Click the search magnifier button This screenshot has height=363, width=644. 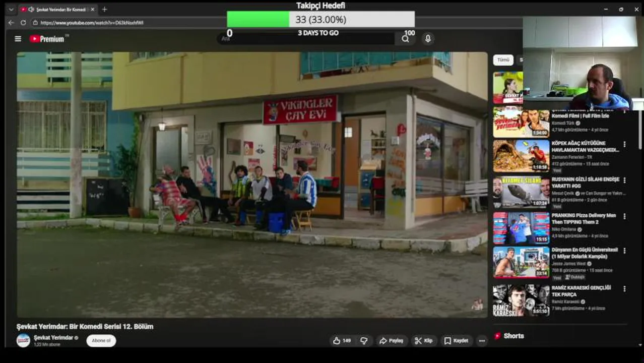pos(405,39)
